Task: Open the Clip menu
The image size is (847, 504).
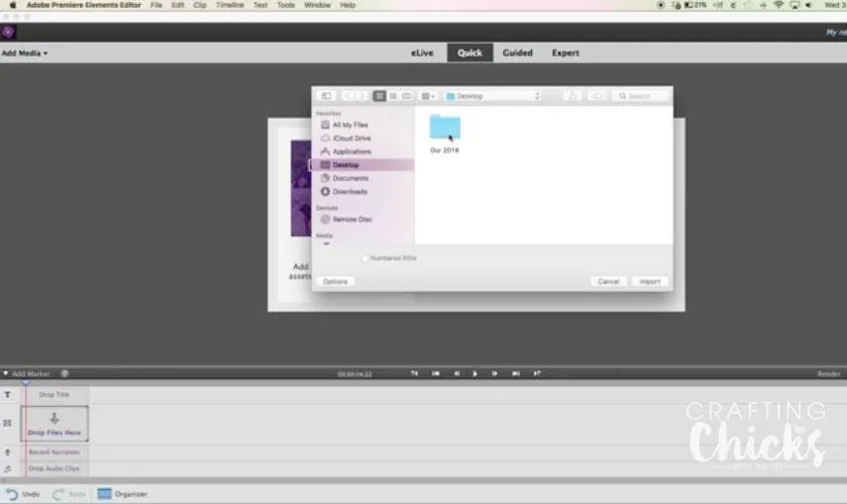Action: [x=200, y=5]
